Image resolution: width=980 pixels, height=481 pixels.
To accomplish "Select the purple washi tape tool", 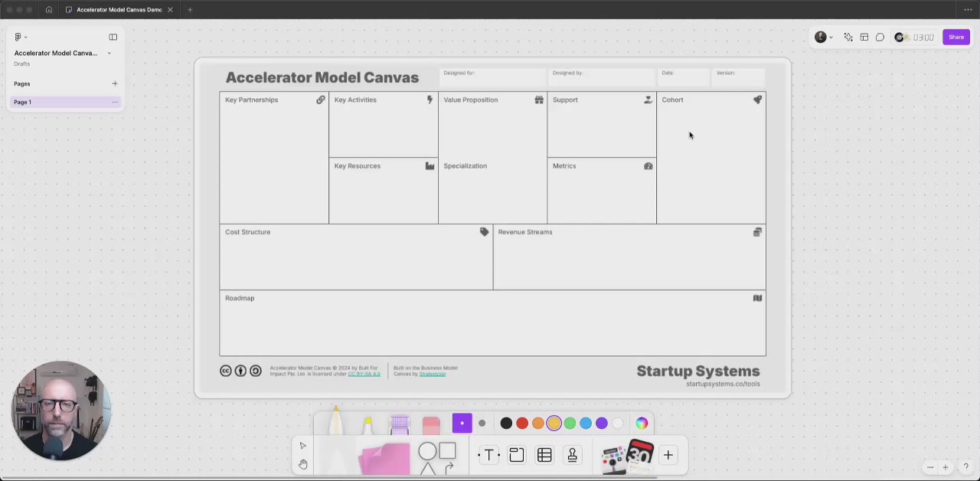I will (x=399, y=424).
